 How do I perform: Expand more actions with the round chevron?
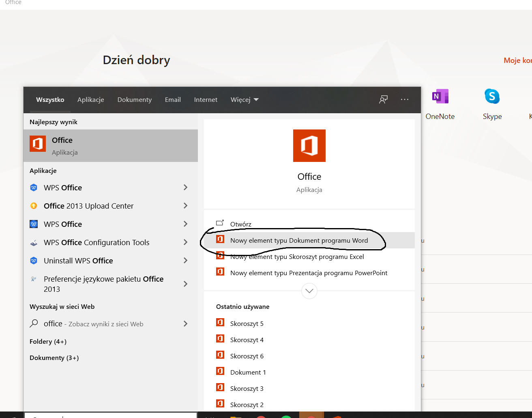coord(309,291)
